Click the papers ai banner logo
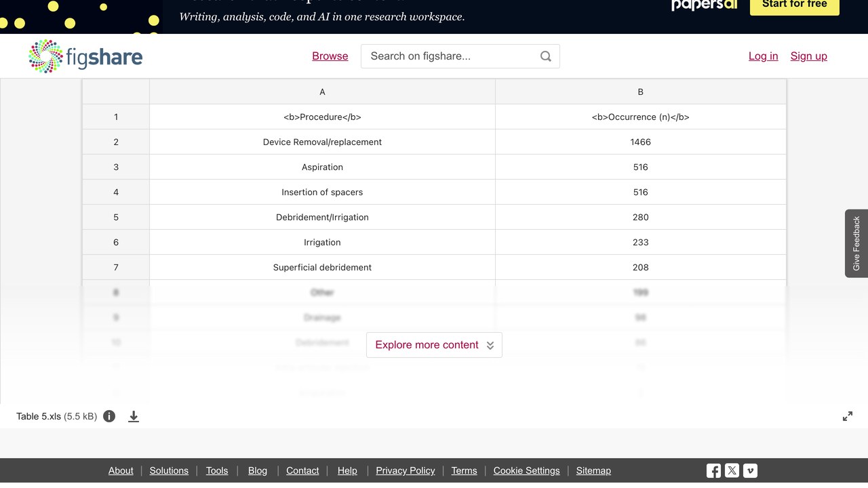 click(x=704, y=5)
